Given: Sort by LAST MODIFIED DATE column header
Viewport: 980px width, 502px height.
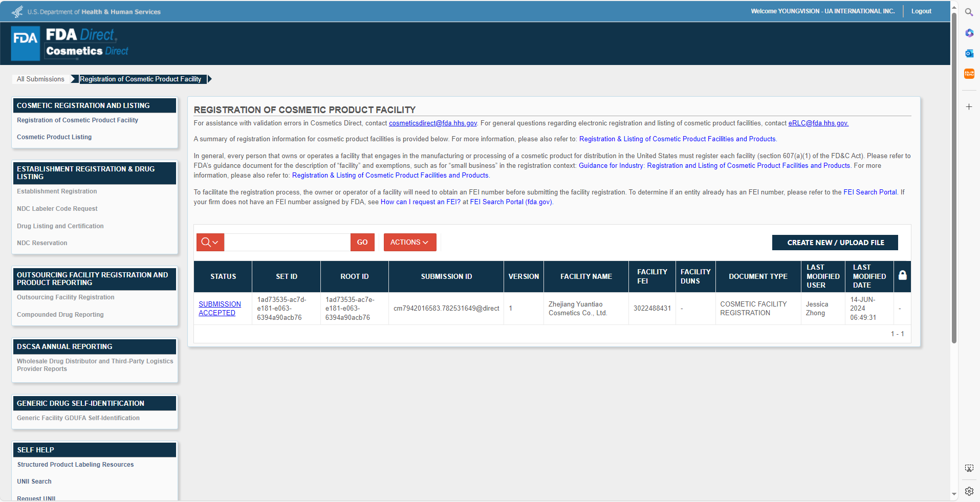Looking at the screenshot, I should pyautogui.click(x=869, y=277).
